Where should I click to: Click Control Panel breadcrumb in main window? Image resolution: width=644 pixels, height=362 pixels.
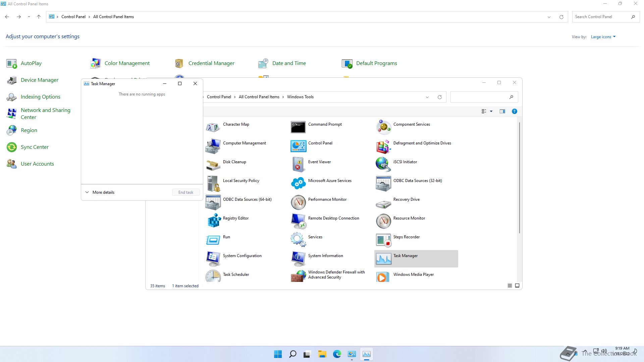point(73,17)
